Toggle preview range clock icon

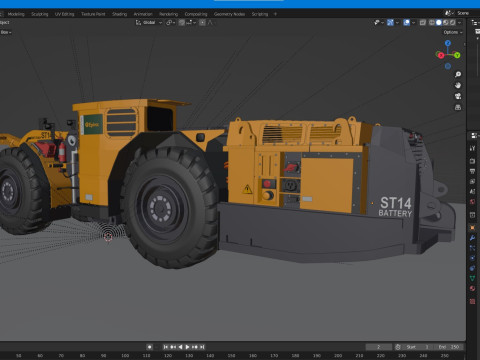tap(398, 347)
